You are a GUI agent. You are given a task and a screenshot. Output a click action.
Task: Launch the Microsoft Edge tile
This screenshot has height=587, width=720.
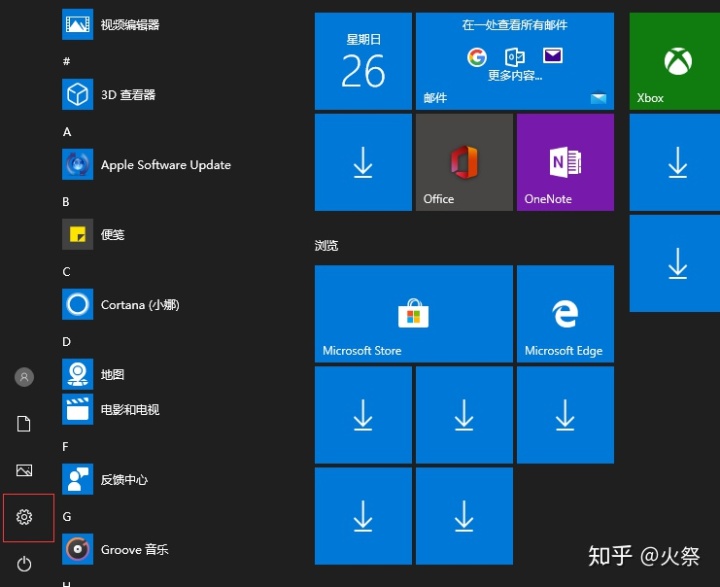point(565,314)
